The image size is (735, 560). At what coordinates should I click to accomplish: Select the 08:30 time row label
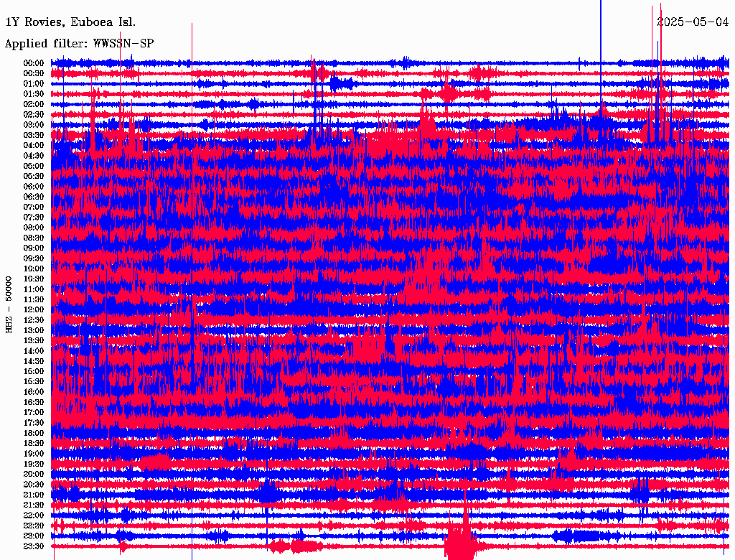(34, 238)
